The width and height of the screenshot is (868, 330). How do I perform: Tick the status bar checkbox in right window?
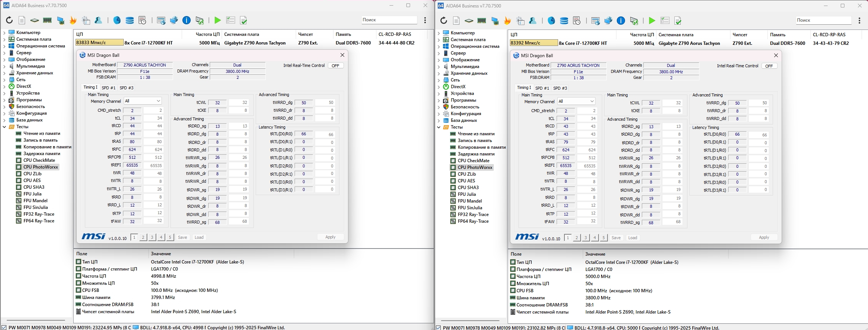[x=438, y=328]
